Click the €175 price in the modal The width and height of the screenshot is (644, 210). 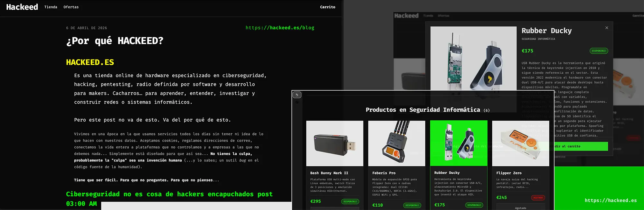point(527,51)
